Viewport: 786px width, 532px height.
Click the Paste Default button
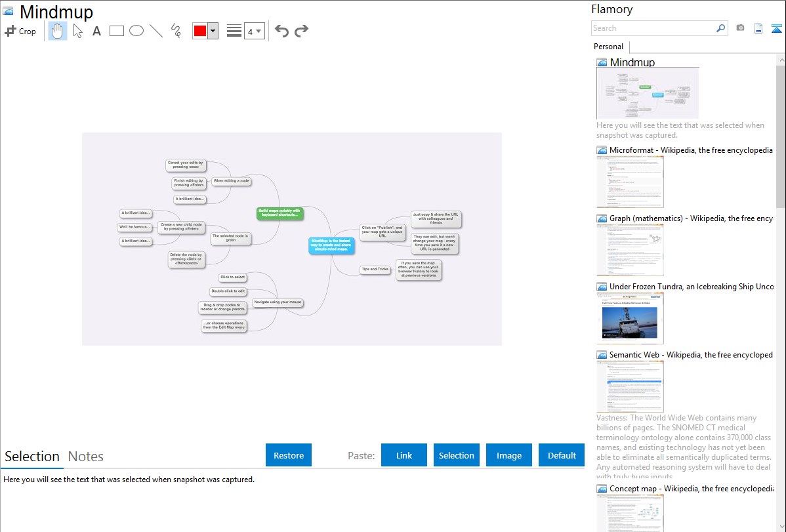click(562, 455)
